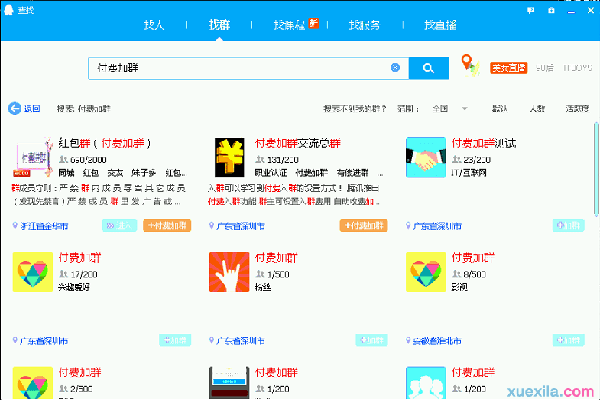Open heart avatar of the 2/500 group
Screen dimensions: 600x400
[x=33, y=383]
